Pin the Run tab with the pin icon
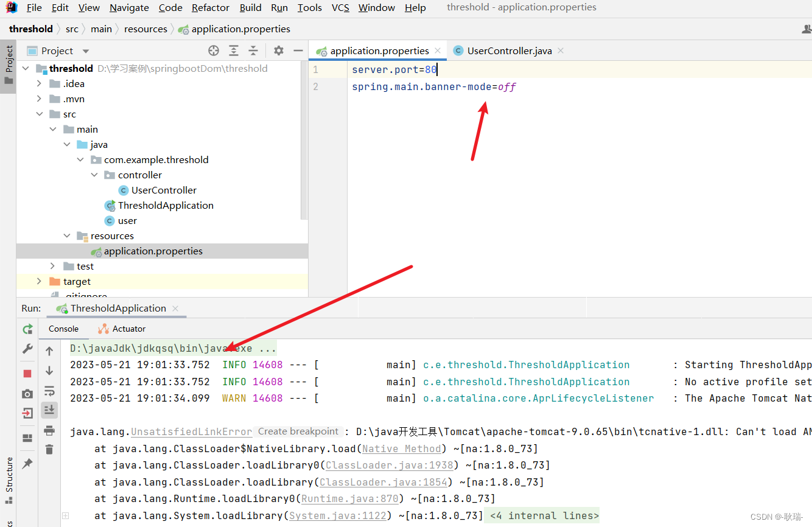Image resolution: width=812 pixels, height=527 pixels. (x=27, y=464)
